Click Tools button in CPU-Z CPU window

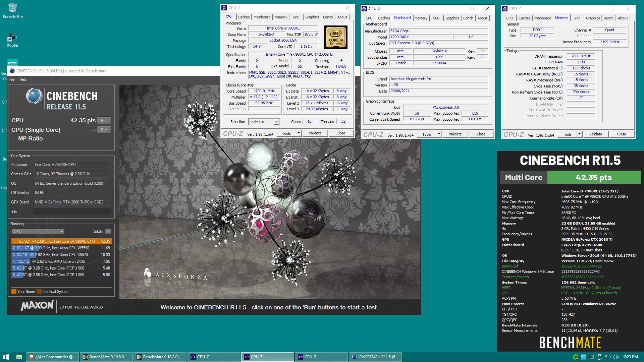click(286, 133)
